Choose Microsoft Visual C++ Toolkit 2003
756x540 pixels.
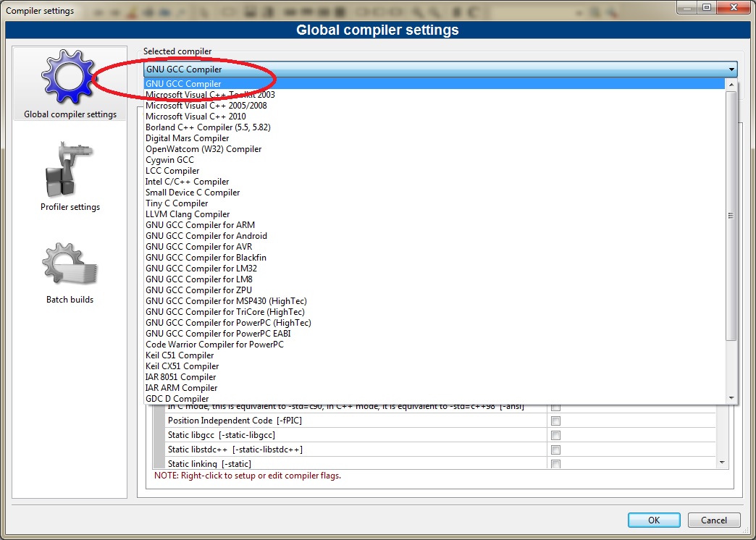tap(434, 95)
